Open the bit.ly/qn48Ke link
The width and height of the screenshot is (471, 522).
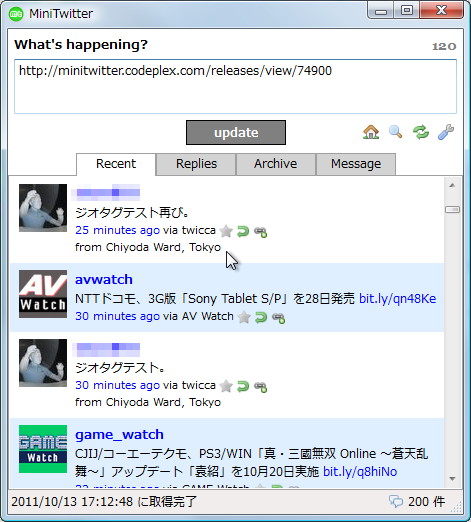397,298
